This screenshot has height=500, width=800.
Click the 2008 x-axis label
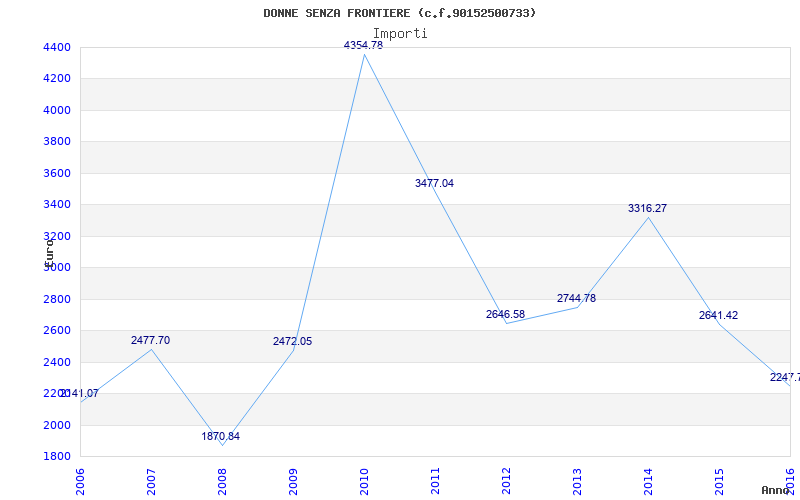point(222,481)
